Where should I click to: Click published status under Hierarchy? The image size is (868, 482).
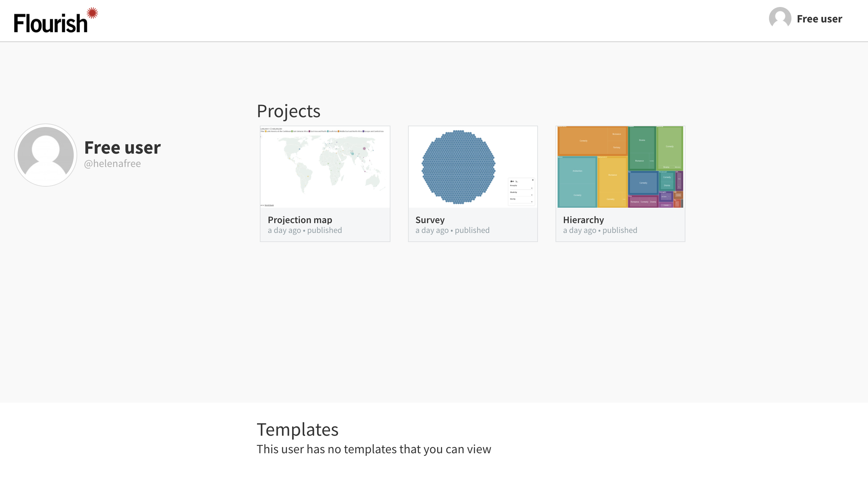(620, 230)
